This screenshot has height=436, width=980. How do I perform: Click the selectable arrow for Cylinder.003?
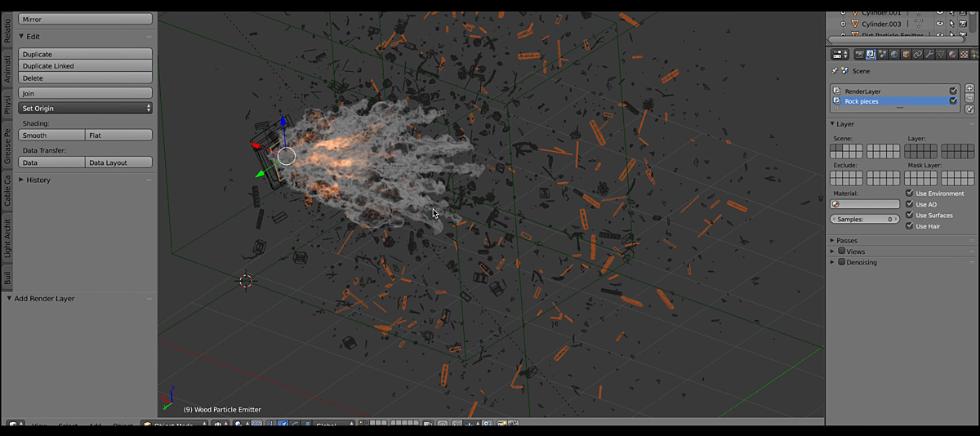[952, 24]
